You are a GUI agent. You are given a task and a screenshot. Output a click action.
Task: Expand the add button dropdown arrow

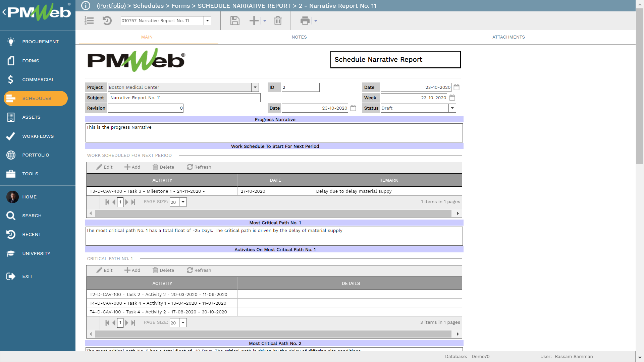point(265,21)
